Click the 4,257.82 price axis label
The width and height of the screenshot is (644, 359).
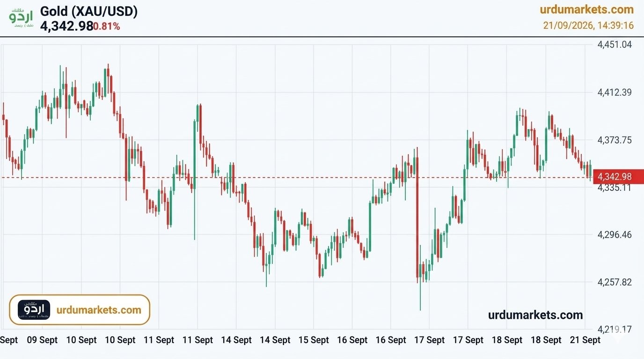pos(615,282)
